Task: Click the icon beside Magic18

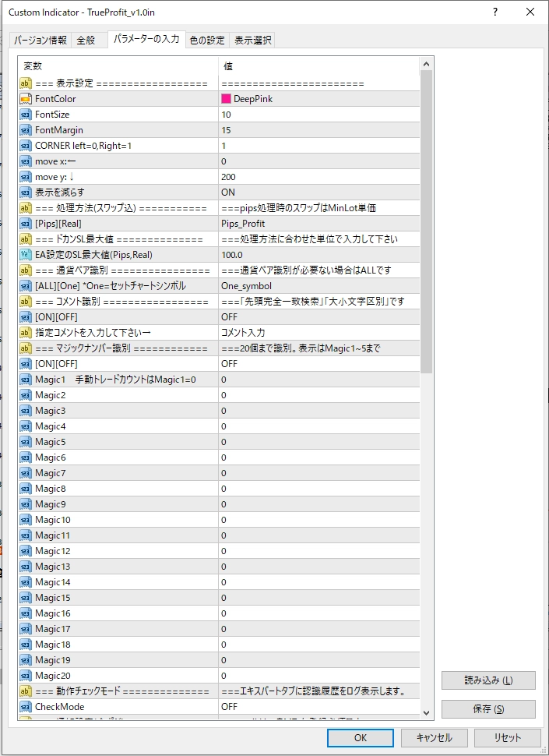Action: point(26,645)
